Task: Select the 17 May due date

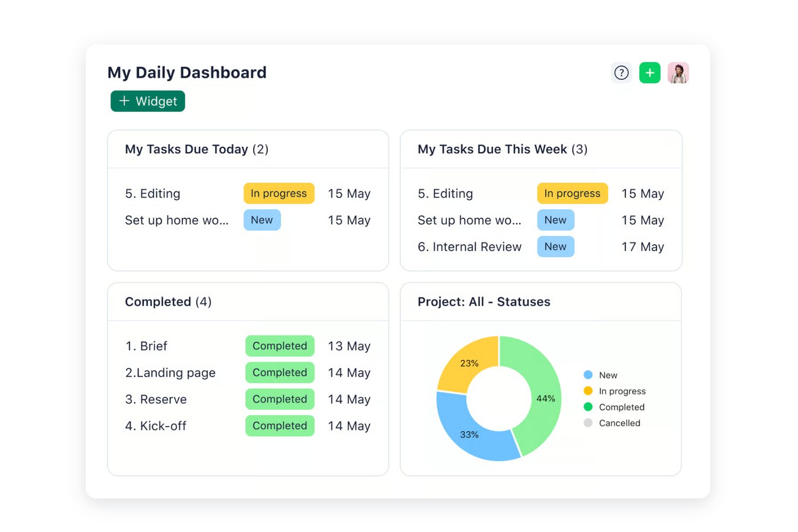Action: 643,247
